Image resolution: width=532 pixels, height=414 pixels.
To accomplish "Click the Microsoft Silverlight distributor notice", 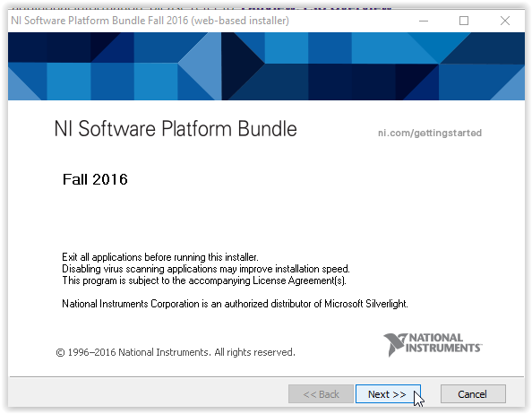I will pos(235,304).
